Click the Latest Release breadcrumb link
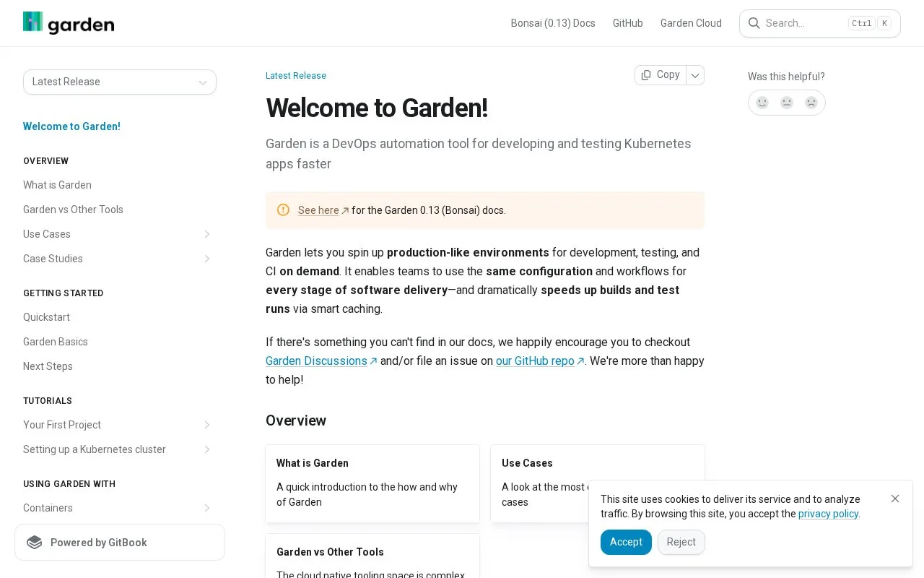924x578 pixels. tap(296, 76)
